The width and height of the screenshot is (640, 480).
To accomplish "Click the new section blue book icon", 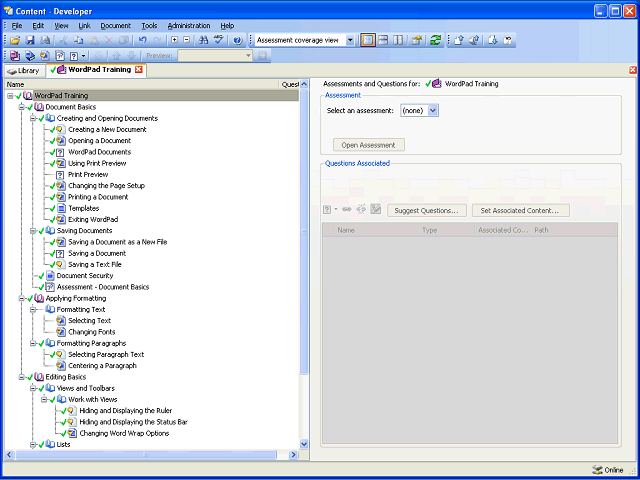I will pyautogui.click(x=30, y=56).
